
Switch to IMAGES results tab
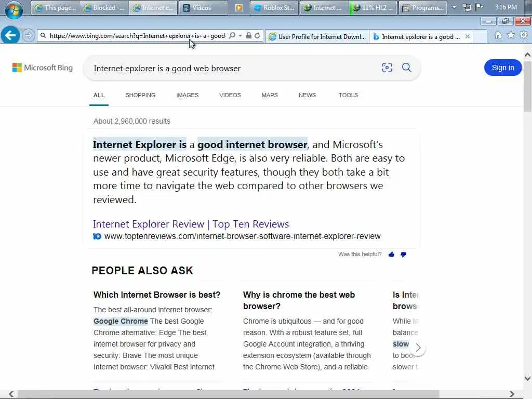[x=187, y=96]
